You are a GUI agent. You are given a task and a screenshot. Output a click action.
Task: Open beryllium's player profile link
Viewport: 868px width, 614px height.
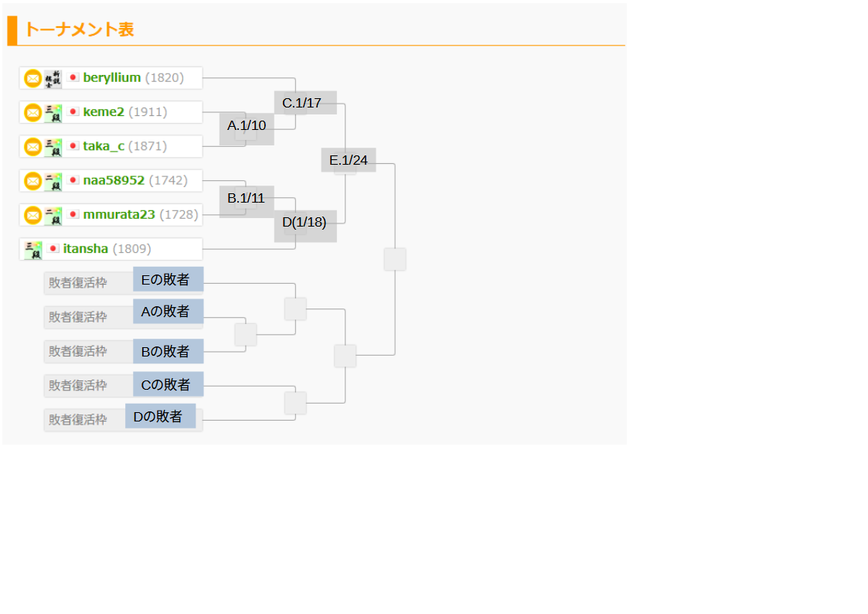tap(111, 78)
